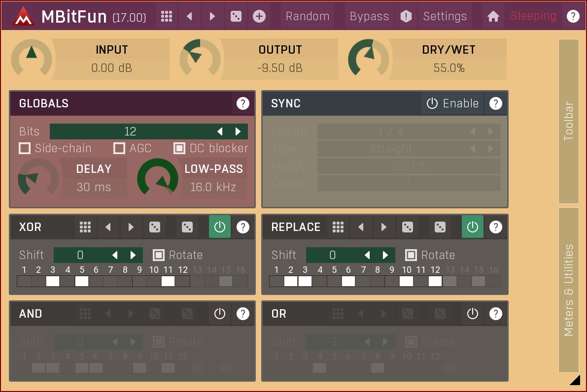Open GLOBALS panel help question mark
Image resolution: width=587 pixels, height=392 pixels.
coord(242,103)
